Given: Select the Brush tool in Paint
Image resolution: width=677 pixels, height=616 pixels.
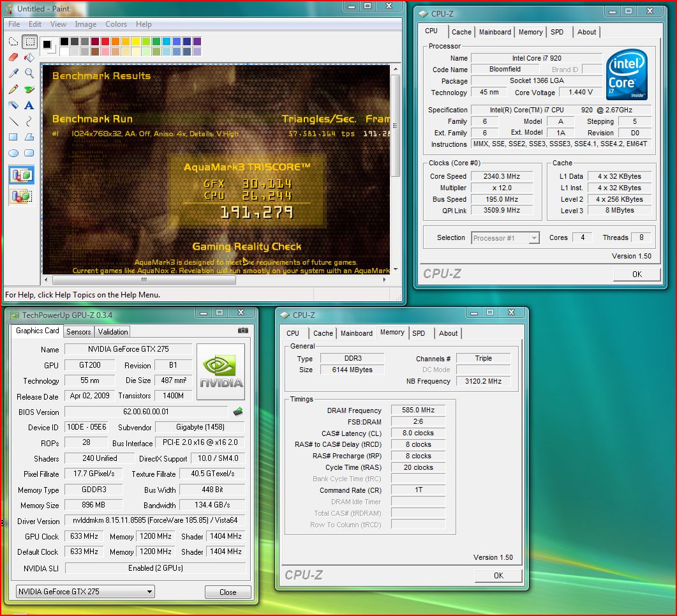Looking at the screenshot, I should tap(29, 89).
